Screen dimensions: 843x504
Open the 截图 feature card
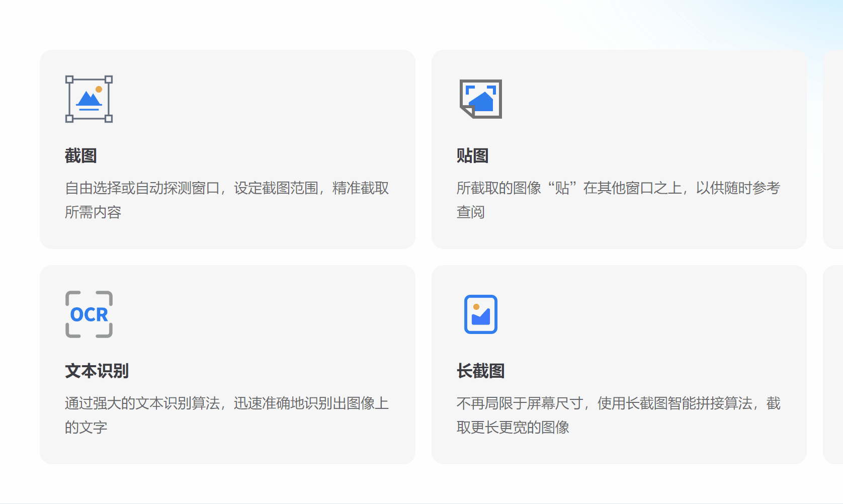tap(226, 148)
